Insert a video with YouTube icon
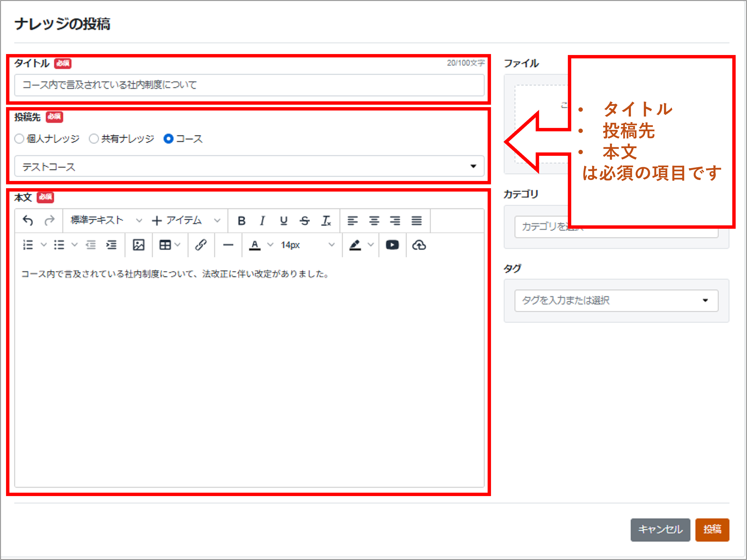Screen dimensions: 747x560 392,245
